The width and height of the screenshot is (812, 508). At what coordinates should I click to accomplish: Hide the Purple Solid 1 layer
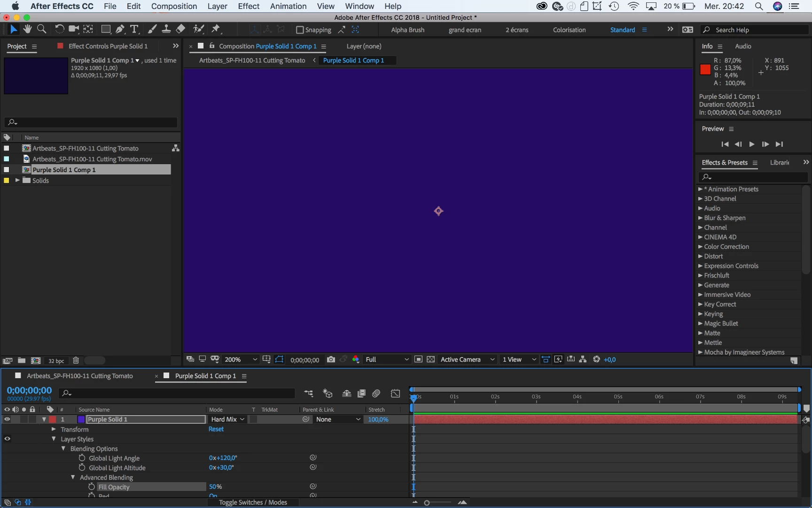7,419
